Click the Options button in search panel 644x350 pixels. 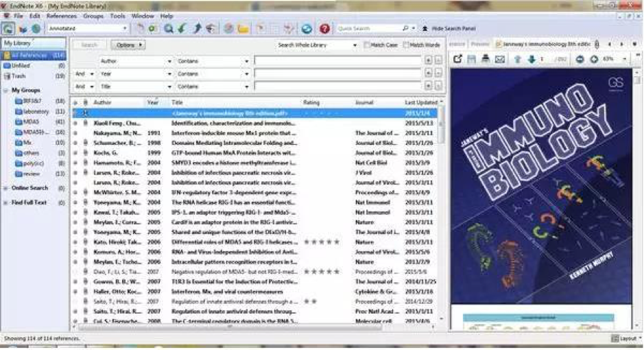[128, 45]
